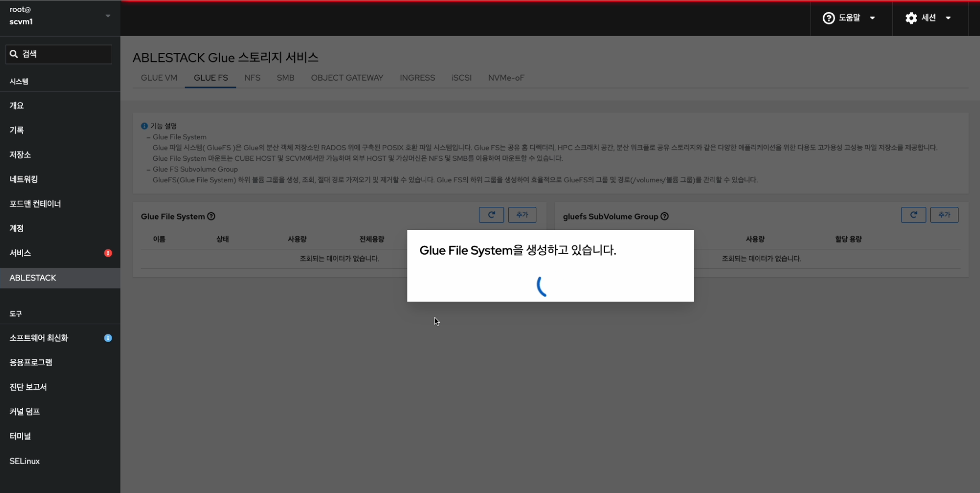Open 서비스 in sidebar
Viewport: 980px width, 493px height.
coord(60,253)
